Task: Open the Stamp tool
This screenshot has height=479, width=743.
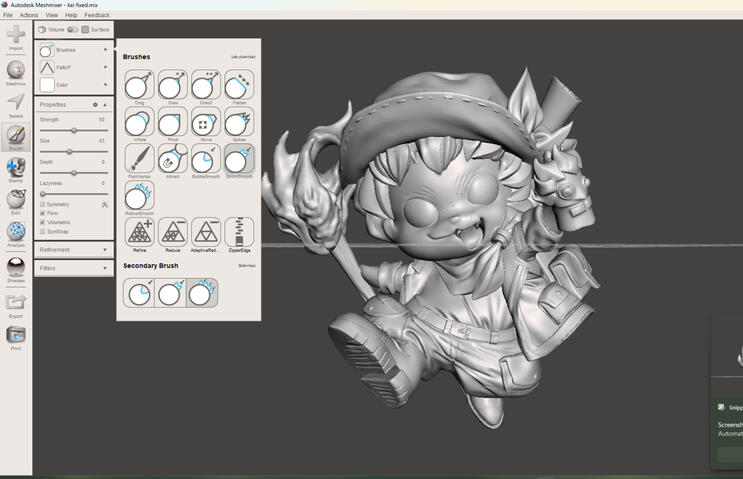Action: (x=16, y=170)
